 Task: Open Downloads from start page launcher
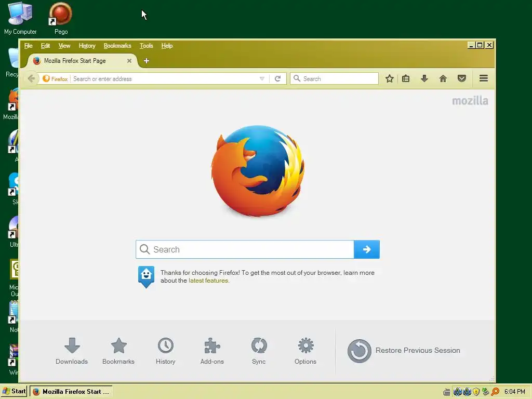point(72,351)
